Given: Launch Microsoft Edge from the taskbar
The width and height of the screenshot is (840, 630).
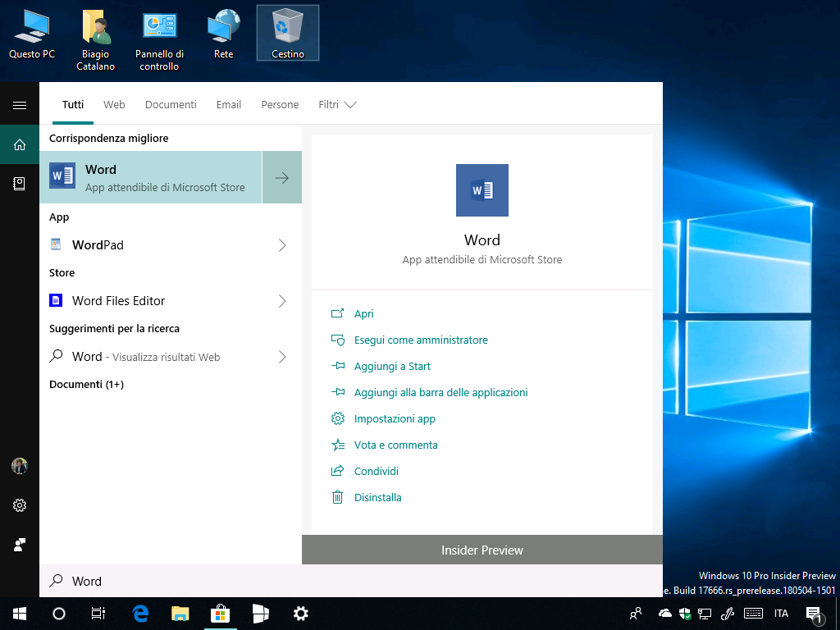Looking at the screenshot, I should coord(139,614).
